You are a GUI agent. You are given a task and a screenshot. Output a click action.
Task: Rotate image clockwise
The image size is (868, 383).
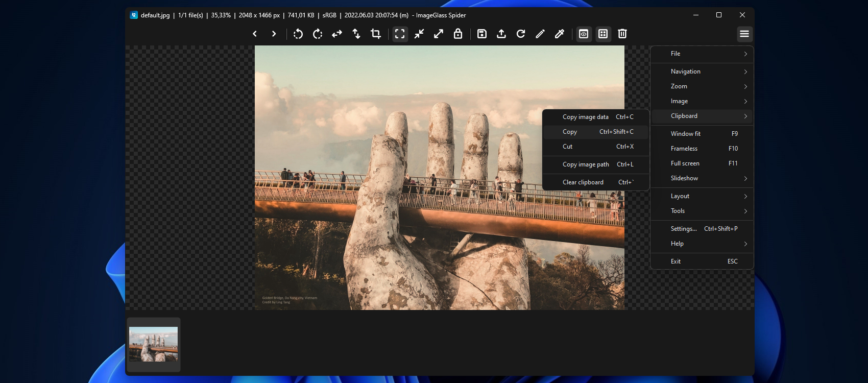[x=318, y=34]
